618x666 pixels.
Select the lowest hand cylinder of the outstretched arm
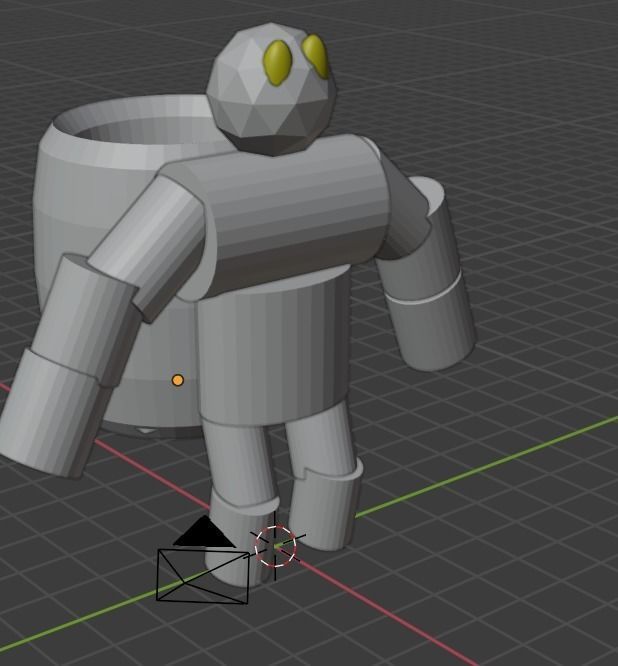[49, 414]
